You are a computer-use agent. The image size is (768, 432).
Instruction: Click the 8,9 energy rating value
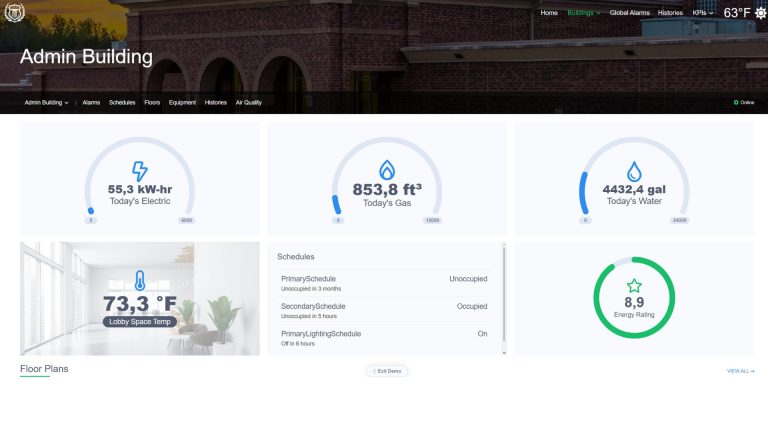(x=634, y=302)
